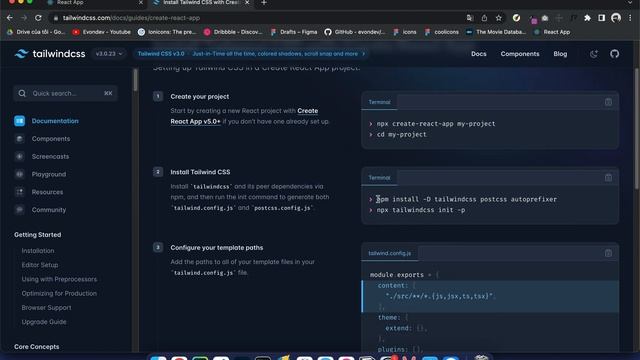Select the Terminal tab above npx create-react-app
The height and width of the screenshot is (360, 640).
[379, 102]
